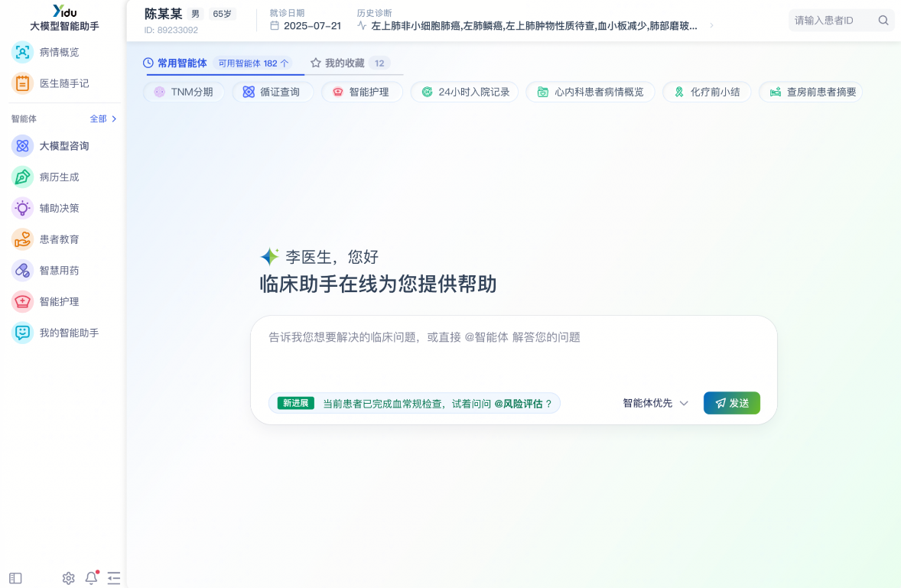Click the TNM分期 chip icon
The height and width of the screenshot is (588, 901).
(160, 92)
